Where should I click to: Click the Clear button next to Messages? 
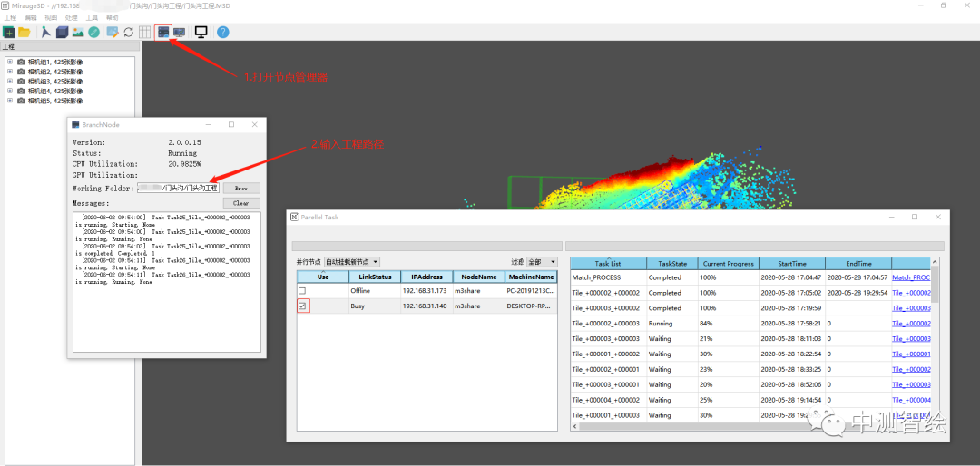click(240, 203)
